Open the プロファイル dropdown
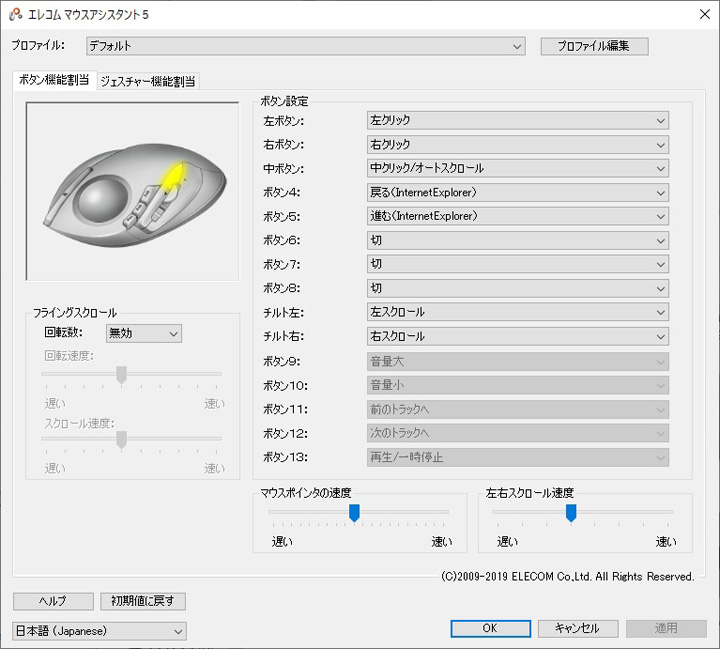Screen dimensions: 720x649 coord(305,46)
